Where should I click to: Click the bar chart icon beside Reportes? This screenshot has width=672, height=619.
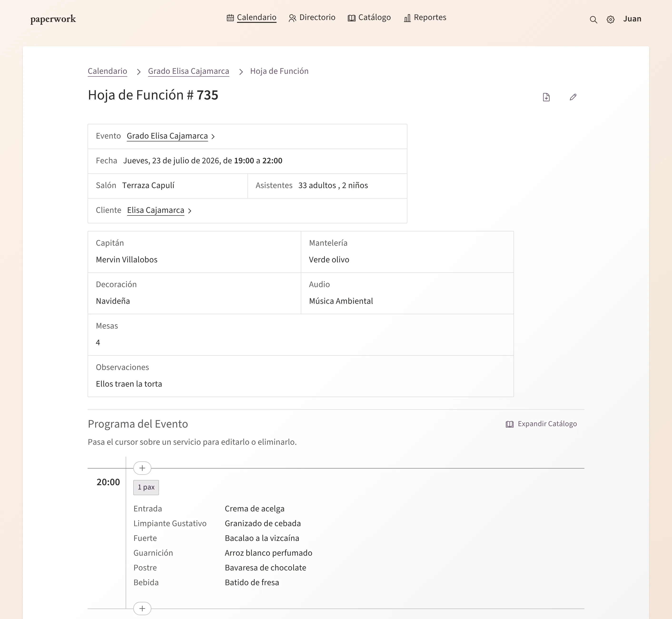tap(407, 18)
